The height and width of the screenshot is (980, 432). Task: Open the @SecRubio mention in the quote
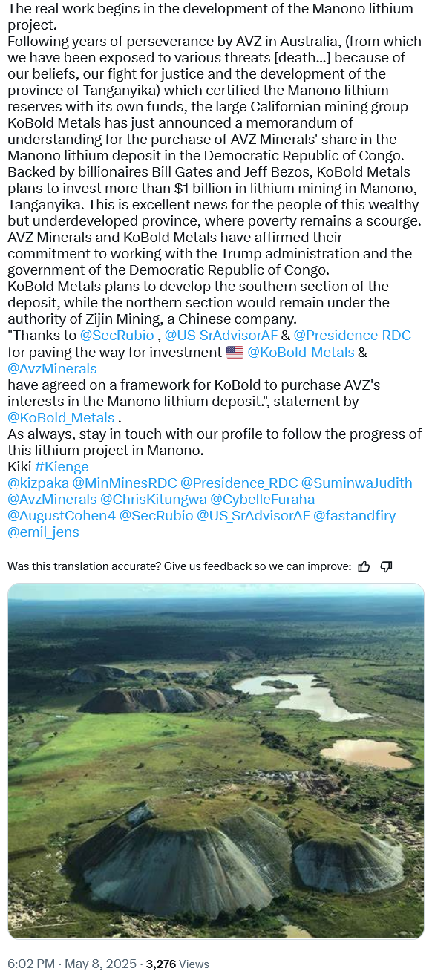(117, 336)
